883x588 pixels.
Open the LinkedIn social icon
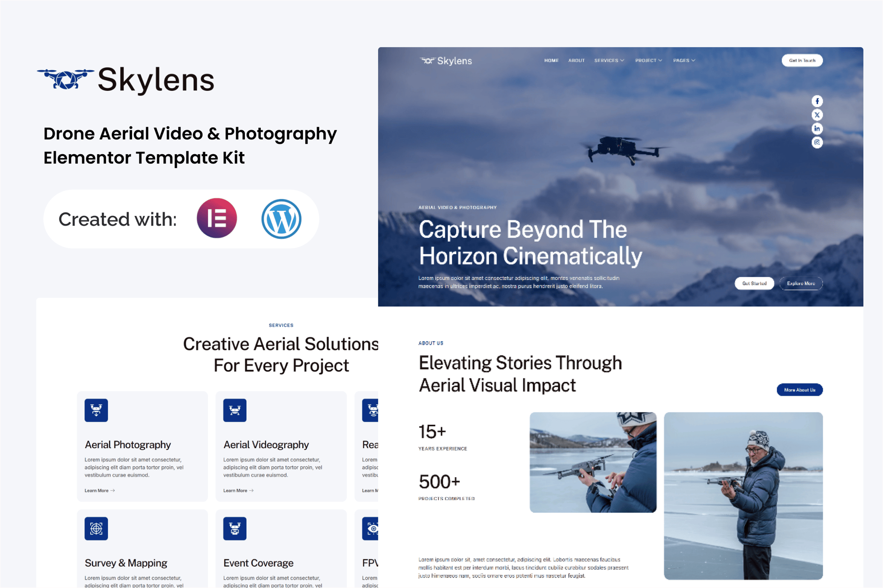pyautogui.click(x=817, y=129)
